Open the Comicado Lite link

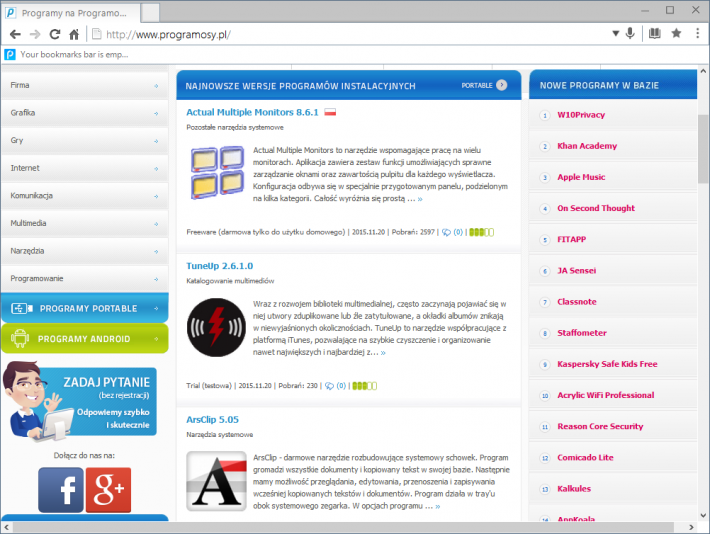click(x=585, y=457)
